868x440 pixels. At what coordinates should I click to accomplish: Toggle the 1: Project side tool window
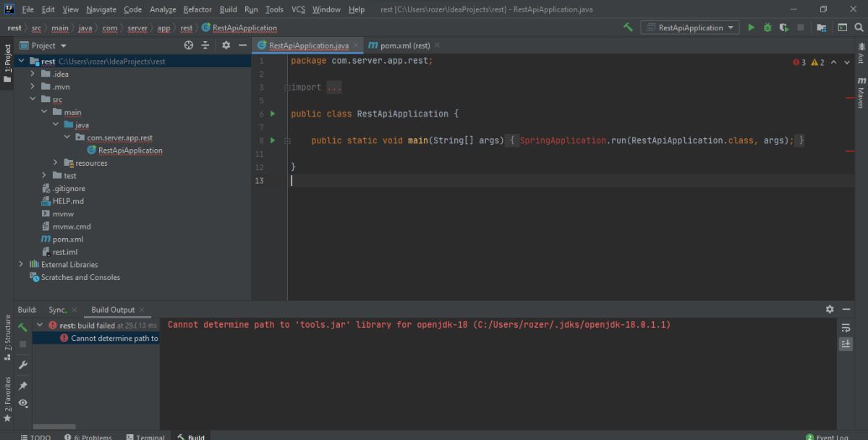click(7, 64)
